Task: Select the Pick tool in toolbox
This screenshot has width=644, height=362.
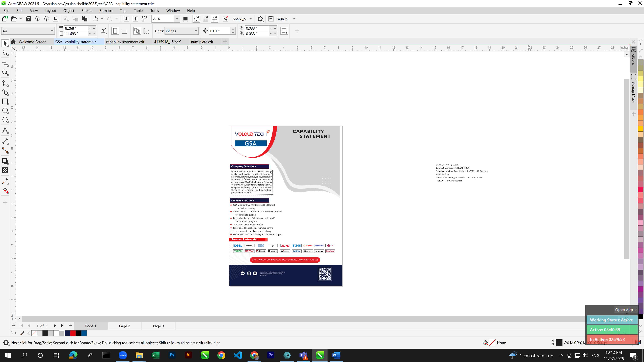Action: pos(5,43)
